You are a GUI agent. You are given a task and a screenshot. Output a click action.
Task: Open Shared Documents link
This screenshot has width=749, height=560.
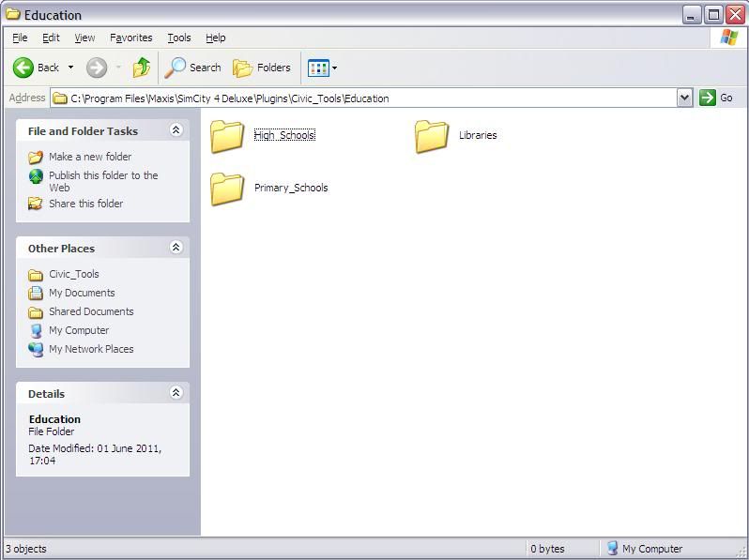[91, 311]
